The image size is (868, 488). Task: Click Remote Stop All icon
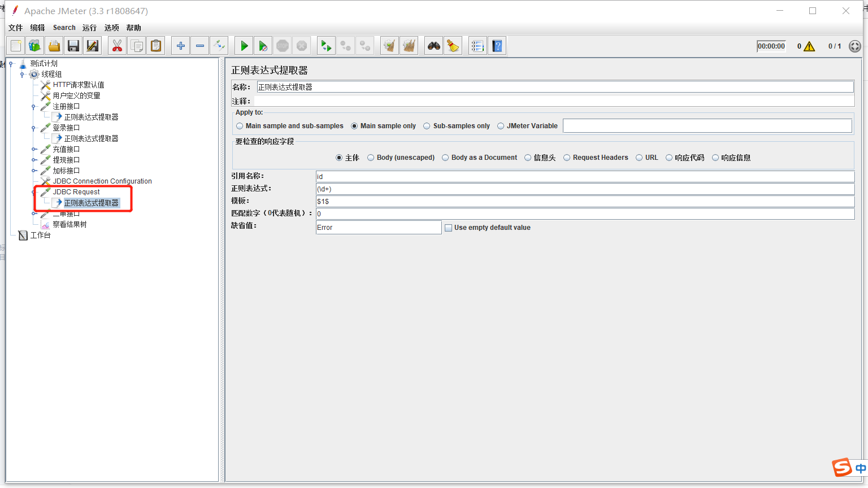point(345,46)
